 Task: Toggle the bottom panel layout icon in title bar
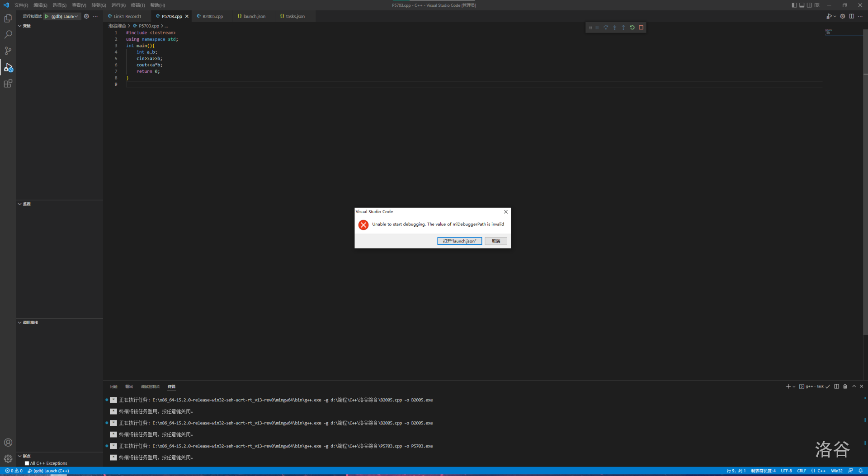(802, 5)
